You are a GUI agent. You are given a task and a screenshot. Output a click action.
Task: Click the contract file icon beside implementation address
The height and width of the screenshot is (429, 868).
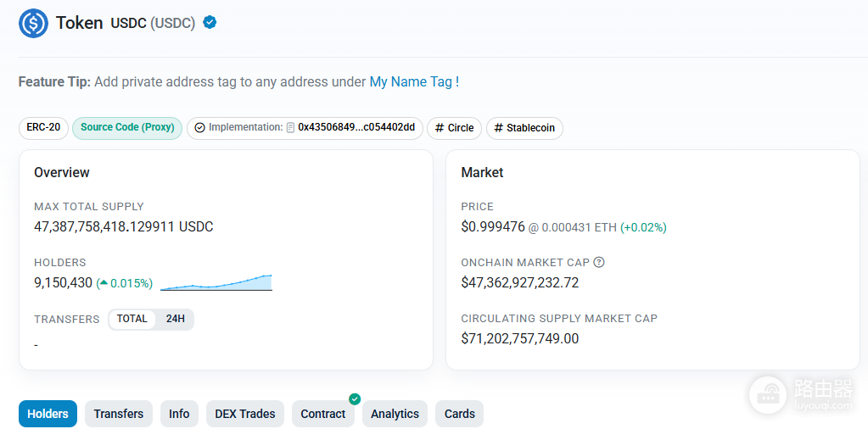[291, 128]
